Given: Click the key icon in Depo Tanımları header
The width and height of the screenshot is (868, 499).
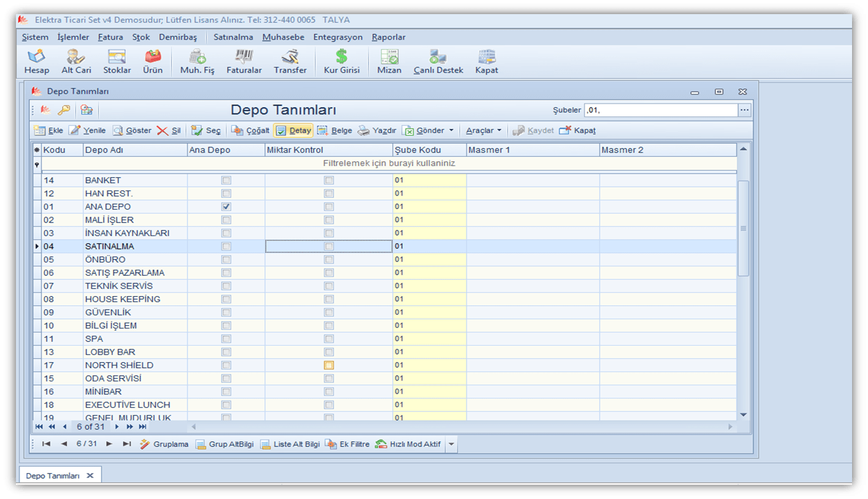Looking at the screenshot, I should tap(64, 110).
